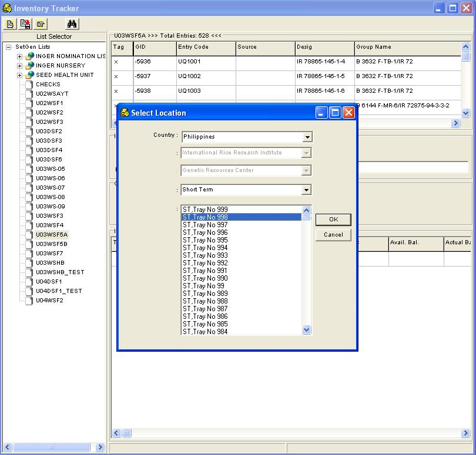This screenshot has height=455, width=476.
Task: Click the Inventory Tracker title bar icon
Action: point(7,8)
